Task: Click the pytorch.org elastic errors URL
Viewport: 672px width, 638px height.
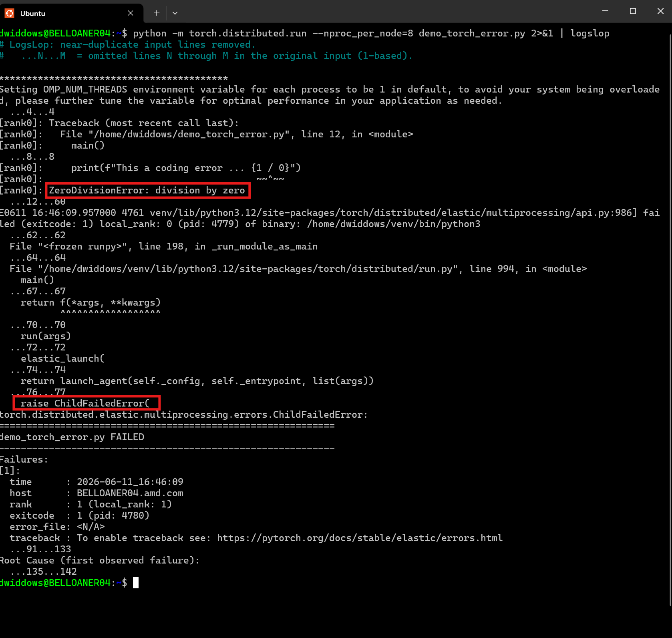Action: point(360,538)
